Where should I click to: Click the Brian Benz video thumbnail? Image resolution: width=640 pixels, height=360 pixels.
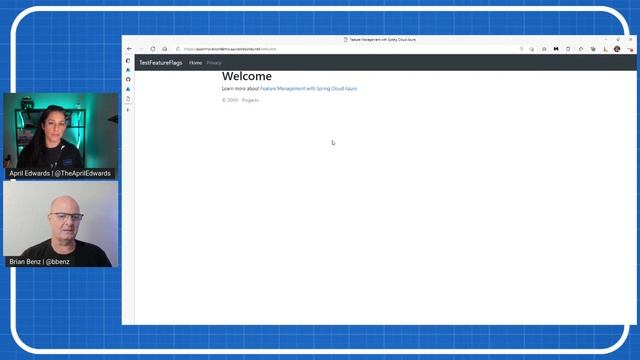point(61,224)
